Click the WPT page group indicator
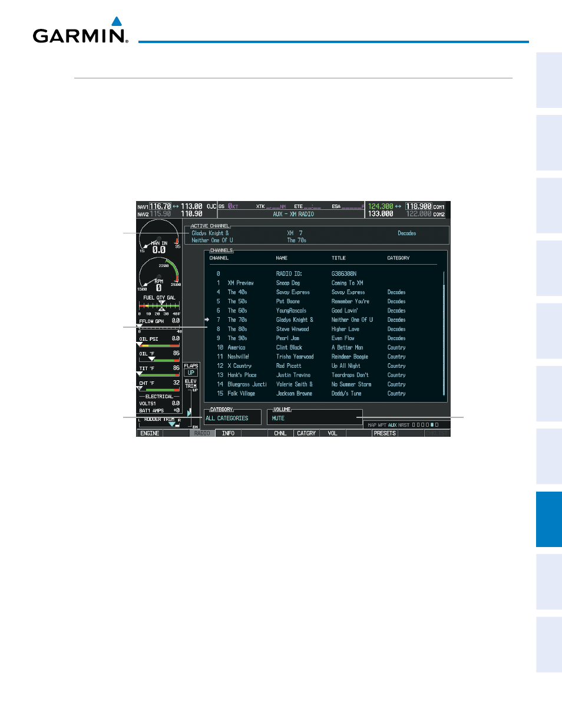This screenshot has width=562, height=728. coord(382,425)
